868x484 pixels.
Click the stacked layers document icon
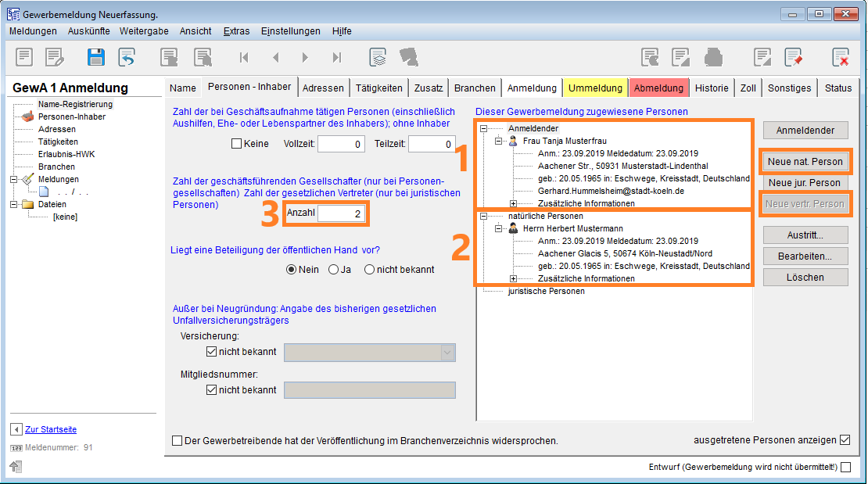pyautogui.click(x=378, y=57)
